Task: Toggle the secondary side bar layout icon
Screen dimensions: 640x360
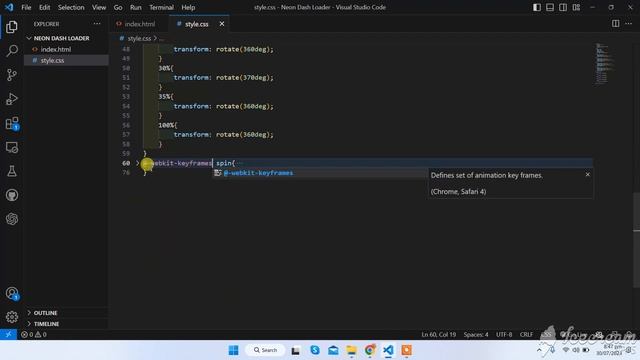Action: click(x=563, y=7)
